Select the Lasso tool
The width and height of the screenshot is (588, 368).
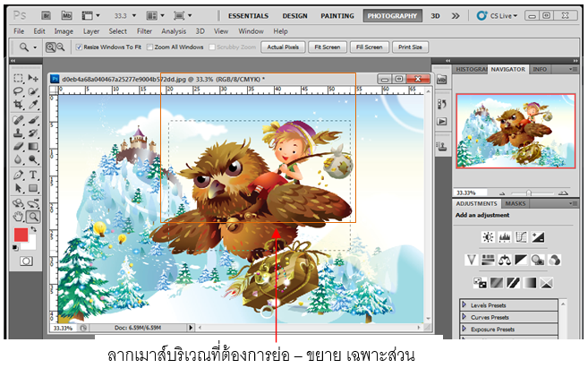pyautogui.click(x=19, y=91)
